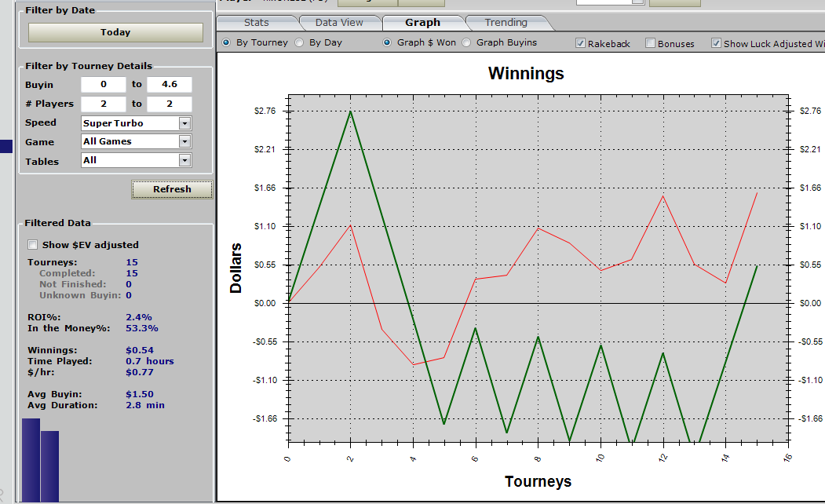The height and width of the screenshot is (504, 825).
Task: Open the Trending tab
Action: click(506, 23)
